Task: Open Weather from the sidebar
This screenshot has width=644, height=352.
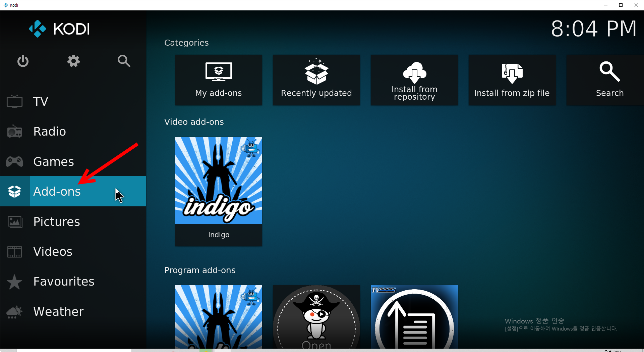Action: coord(73,311)
